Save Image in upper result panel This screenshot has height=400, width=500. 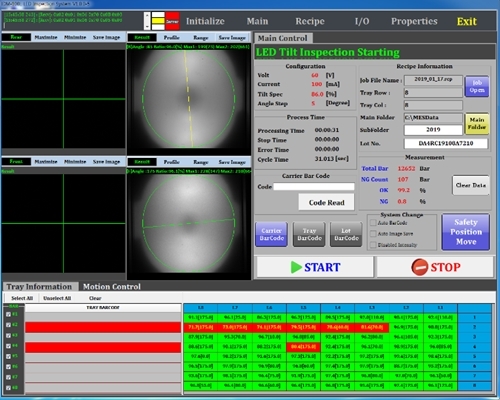[232, 38]
